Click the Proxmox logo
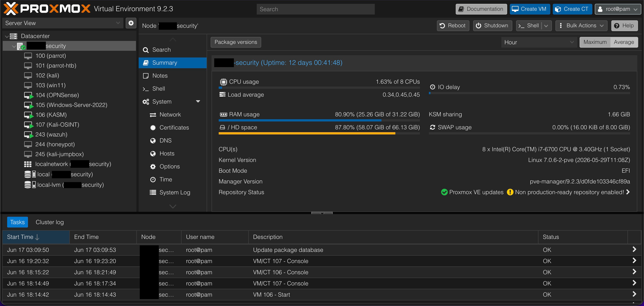The height and width of the screenshot is (306, 644). 47,9
